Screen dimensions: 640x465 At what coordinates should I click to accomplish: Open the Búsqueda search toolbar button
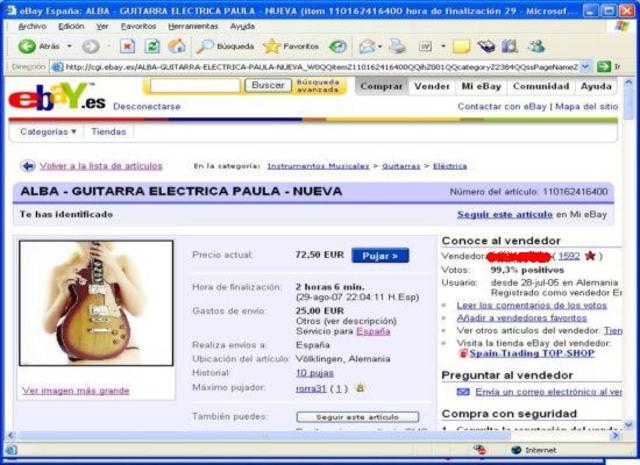[225, 47]
